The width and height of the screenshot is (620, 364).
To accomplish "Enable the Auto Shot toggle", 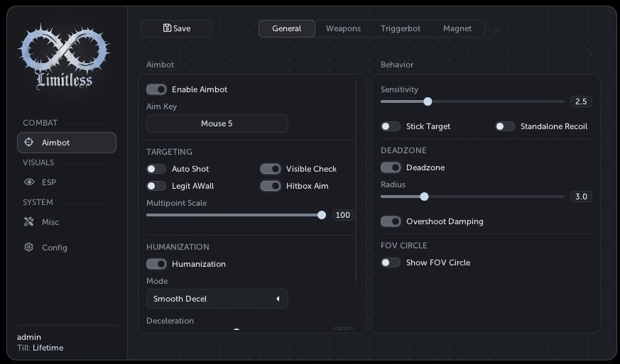I will [156, 169].
